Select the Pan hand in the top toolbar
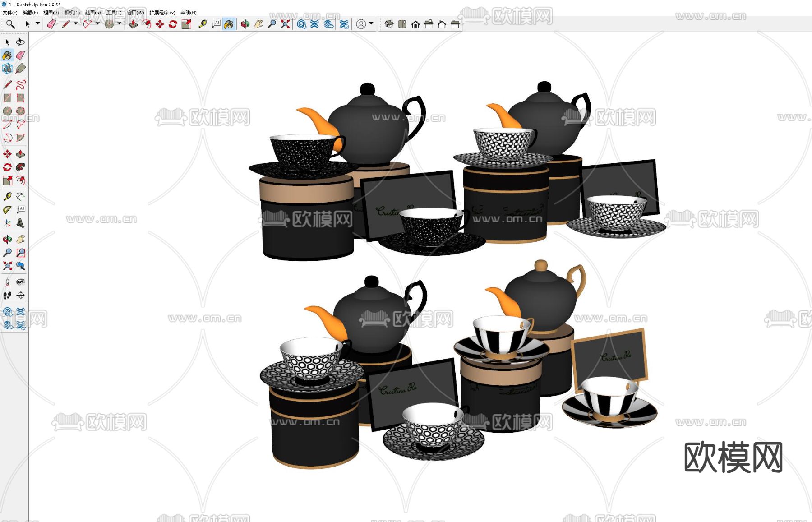Viewport: 812px width, 522px height. [258, 24]
